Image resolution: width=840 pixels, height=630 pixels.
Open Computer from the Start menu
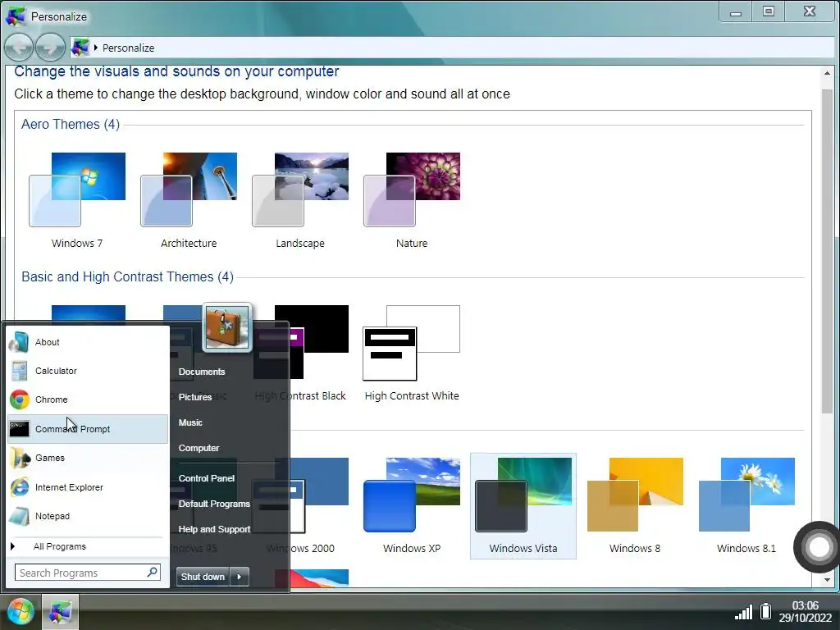click(x=199, y=448)
